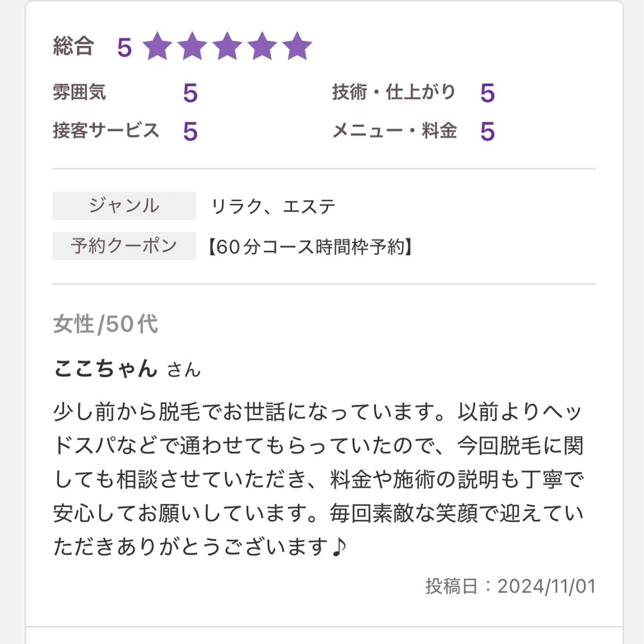The height and width of the screenshot is (644, 644).
Task: Click the third purple rating star
Action: tap(227, 46)
